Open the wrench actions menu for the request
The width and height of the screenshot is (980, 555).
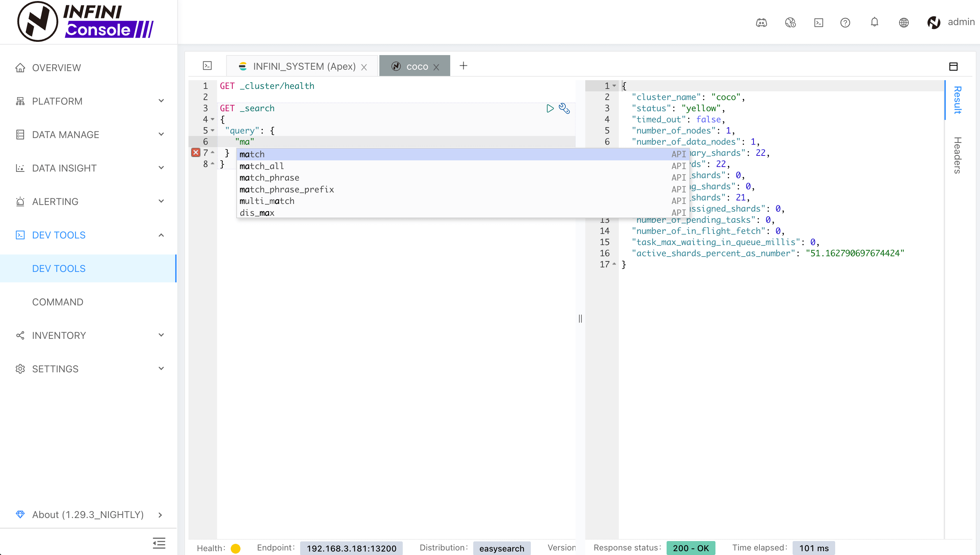564,109
